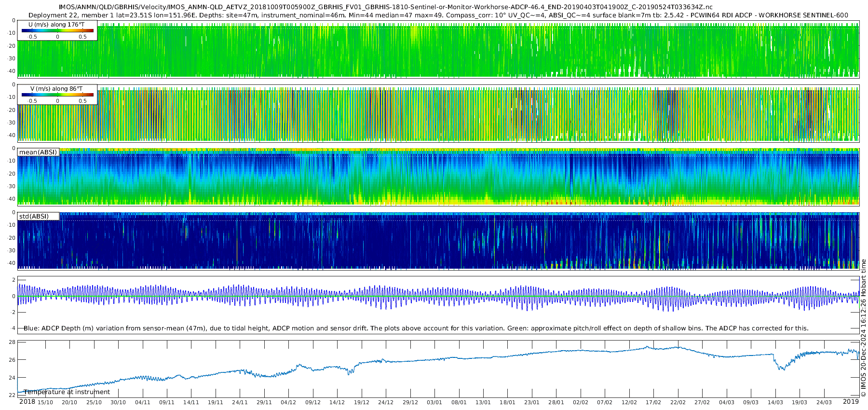This screenshot has height=410, width=868.
Task: Pick the 14/03 date on time axis
Action: pos(775,402)
